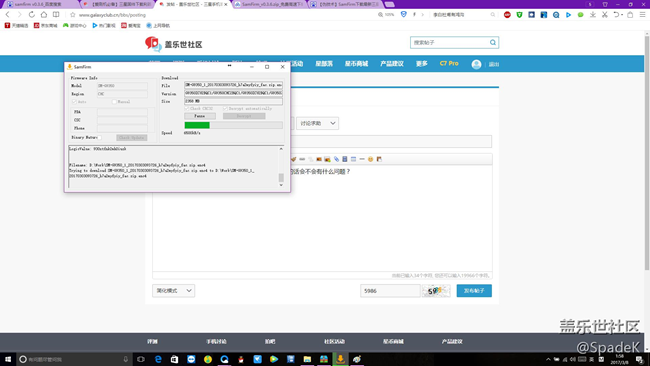650x366 pixels.
Task: Toggle the Decrypt automatically checkbox
Action: pyautogui.click(x=225, y=109)
